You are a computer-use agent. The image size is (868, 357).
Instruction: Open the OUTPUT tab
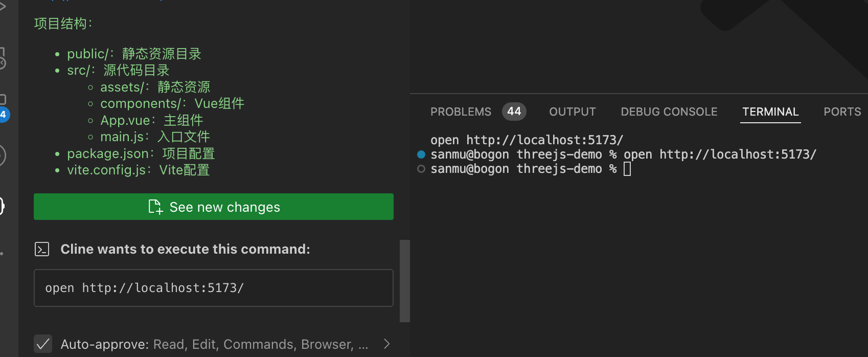(x=573, y=111)
